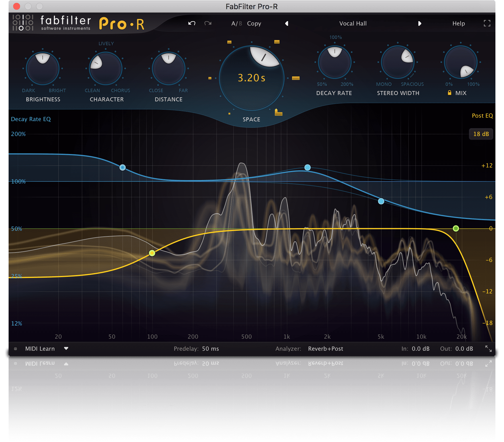Click the Brightness knob
This screenshot has width=504, height=442.
[43, 68]
